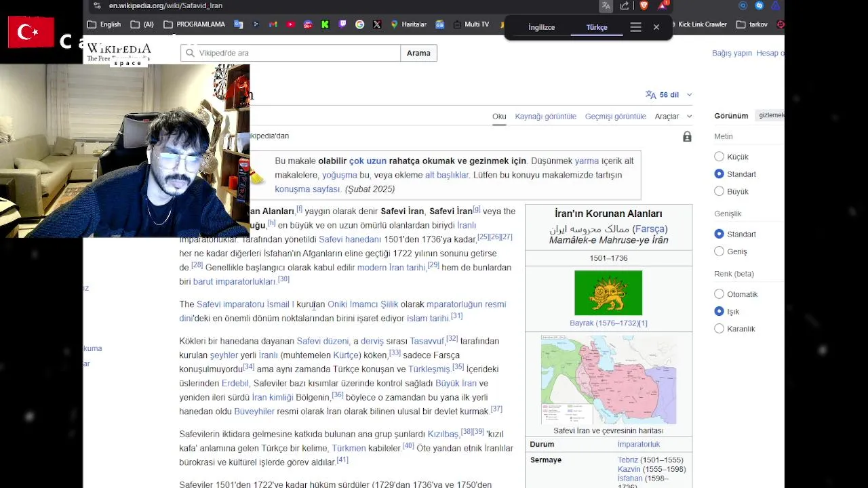Open the Multi TV bookmark
This screenshot has height=488, width=868.
pyautogui.click(x=471, y=24)
